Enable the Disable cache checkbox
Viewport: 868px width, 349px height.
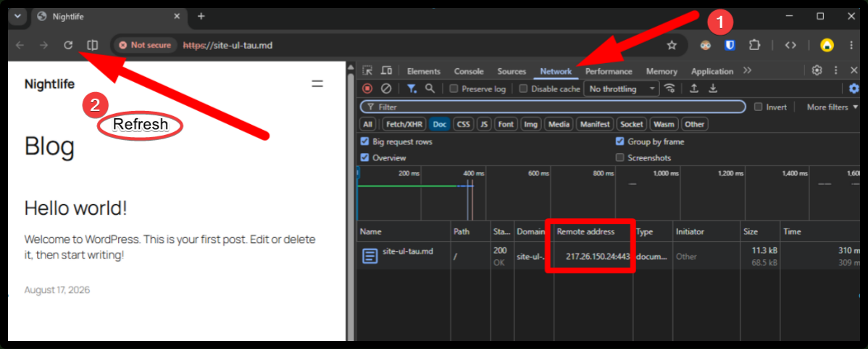click(523, 89)
